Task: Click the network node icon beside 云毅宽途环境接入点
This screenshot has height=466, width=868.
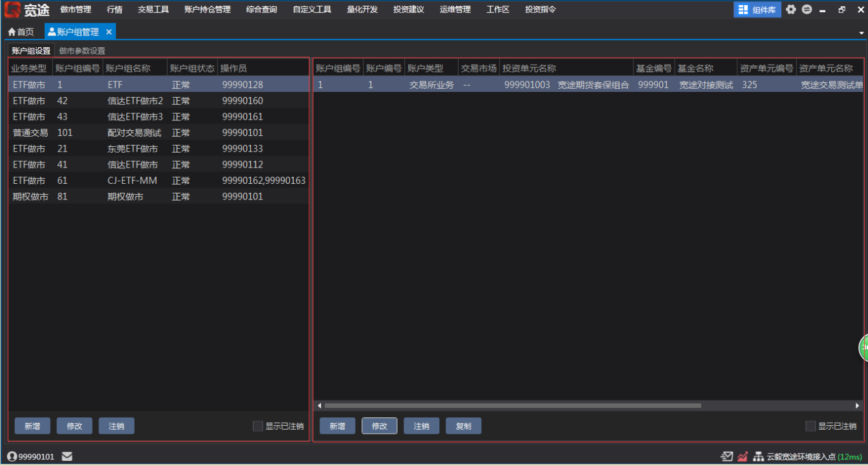Action: pyautogui.click(x=759, y=456)
